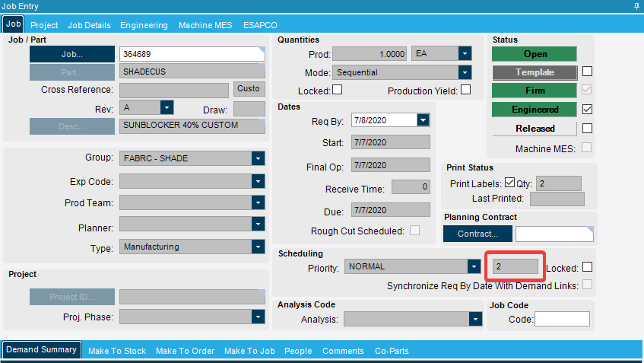Click the Project ID... button
This screenshot has width=644, height=363.
click(x=72, y=297)
